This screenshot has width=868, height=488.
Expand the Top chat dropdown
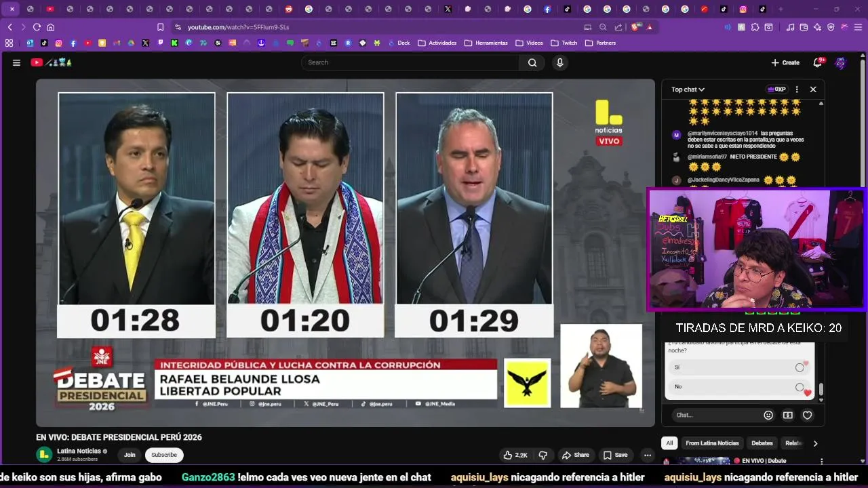688,89
